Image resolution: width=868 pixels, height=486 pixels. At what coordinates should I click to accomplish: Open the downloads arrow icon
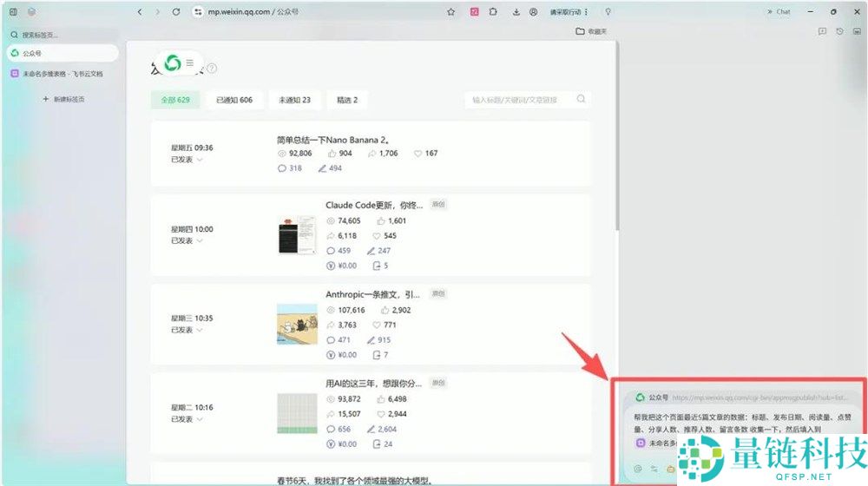516,11
